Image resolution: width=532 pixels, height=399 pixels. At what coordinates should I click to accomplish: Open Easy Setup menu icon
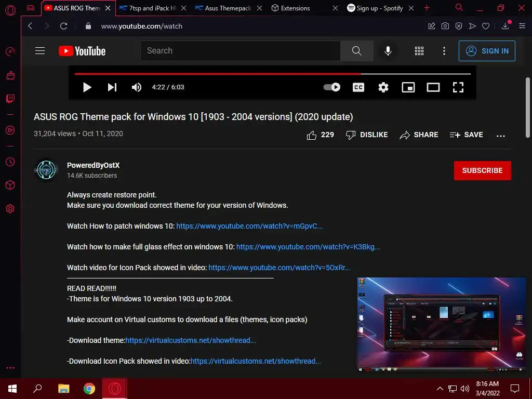click(x=522, y=26)
